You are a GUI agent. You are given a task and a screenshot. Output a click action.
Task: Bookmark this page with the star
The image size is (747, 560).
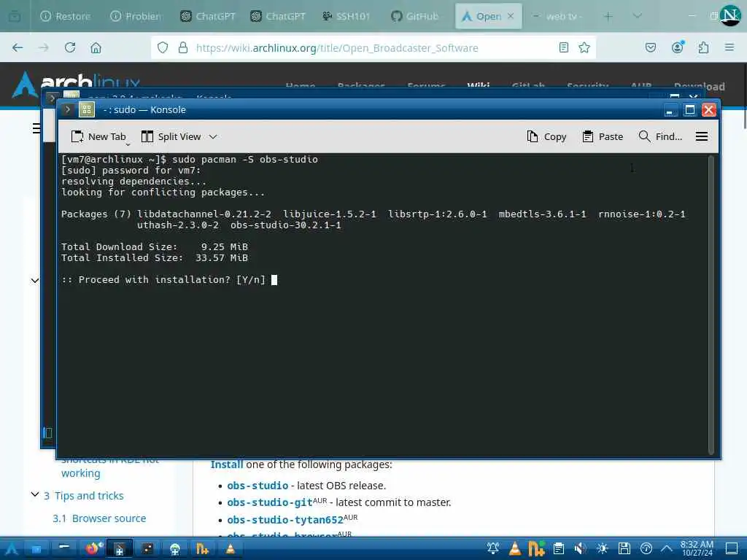tap(584, 47)
